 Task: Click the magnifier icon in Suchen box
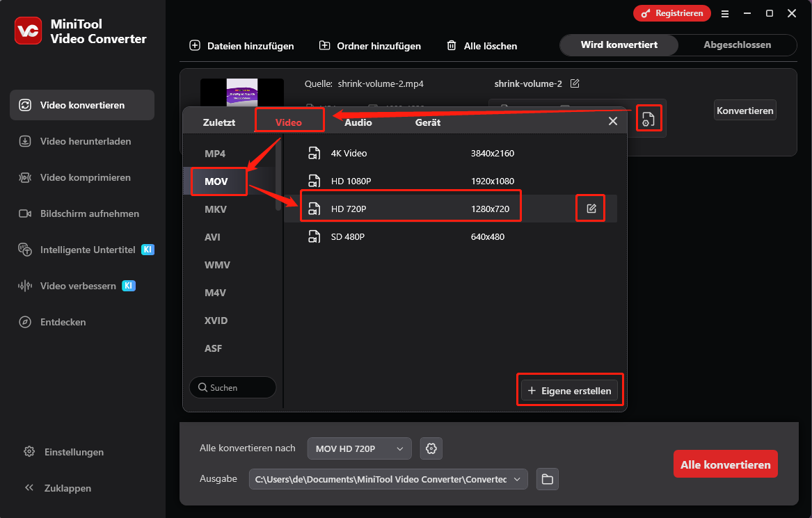click(x=202, y=387)
